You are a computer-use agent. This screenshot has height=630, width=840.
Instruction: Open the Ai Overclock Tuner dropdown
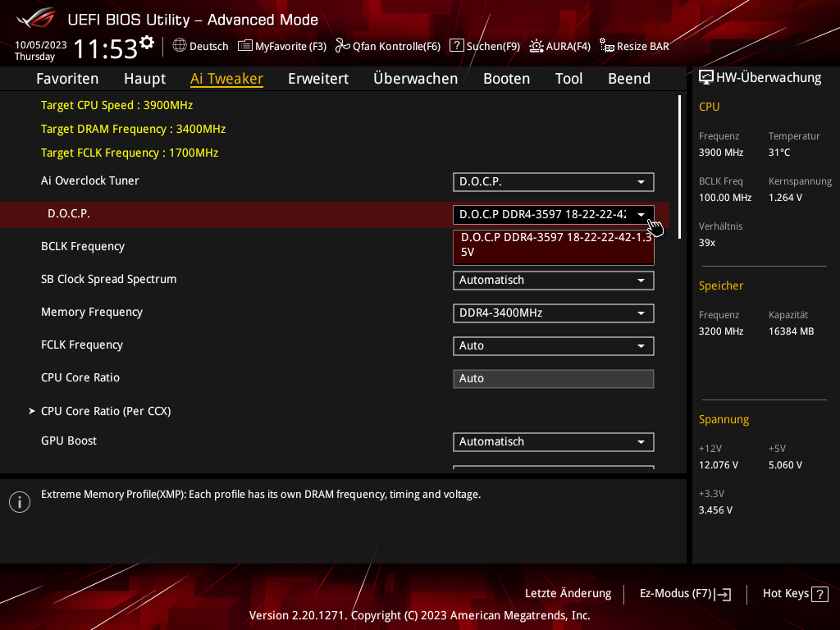pyautogui.click(x=554, y=181)
